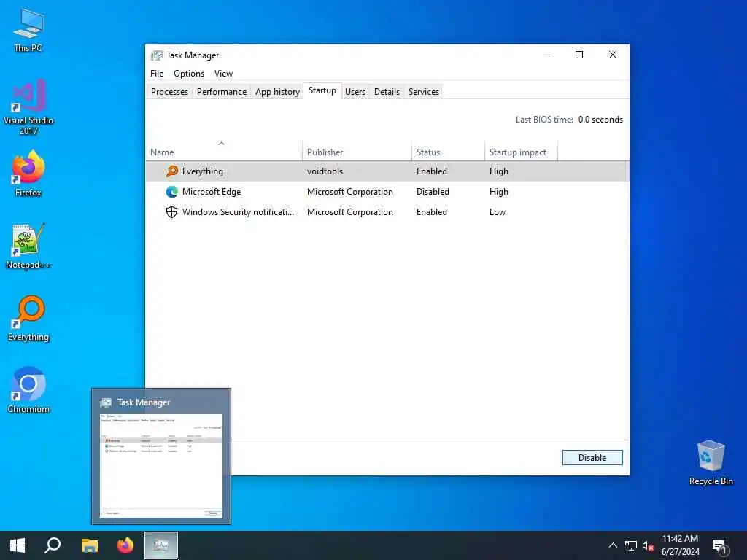Select the Everything magnifier icon in startup list
The image size is (747, 560).
(x=172, y=171)
